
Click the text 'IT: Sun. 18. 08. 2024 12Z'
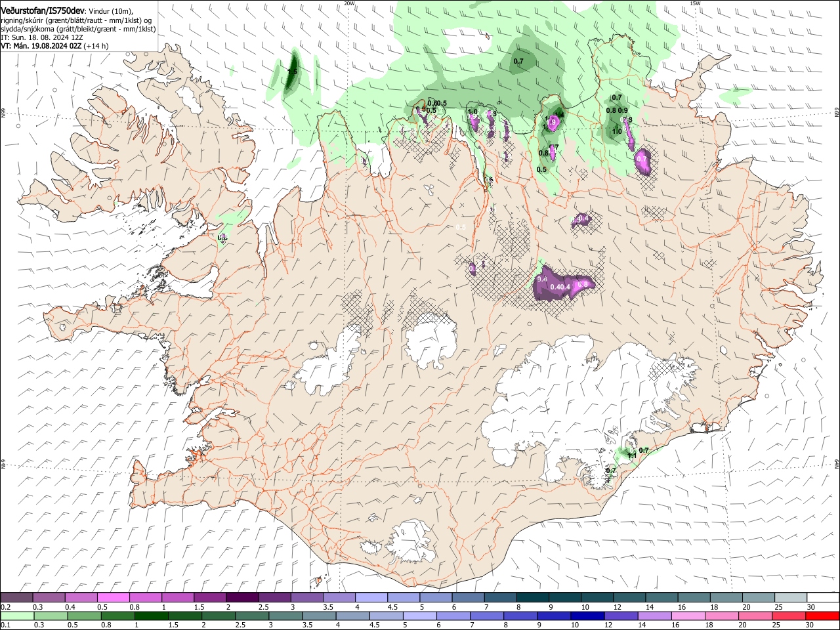41,37
